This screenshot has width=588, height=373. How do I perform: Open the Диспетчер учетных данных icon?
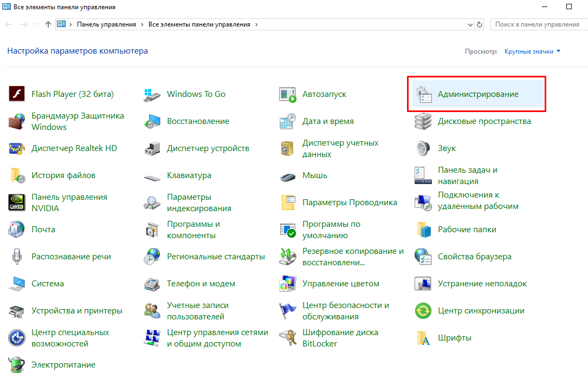[288, 148]
